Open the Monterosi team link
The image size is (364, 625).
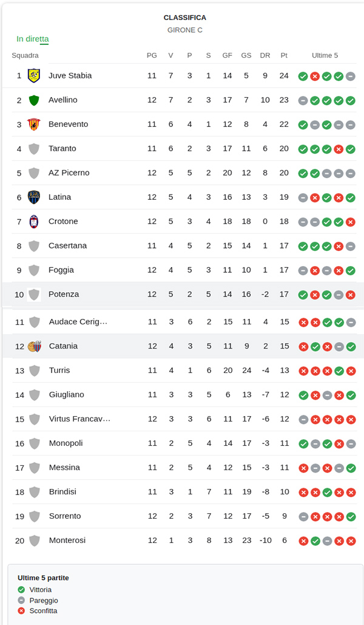click(67, 541)
